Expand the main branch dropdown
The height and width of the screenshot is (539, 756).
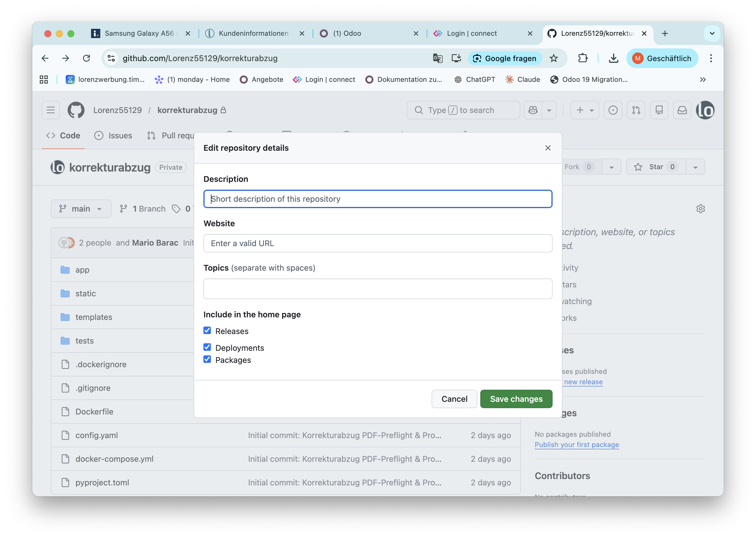pyautogui.click(x=81, y=209)
